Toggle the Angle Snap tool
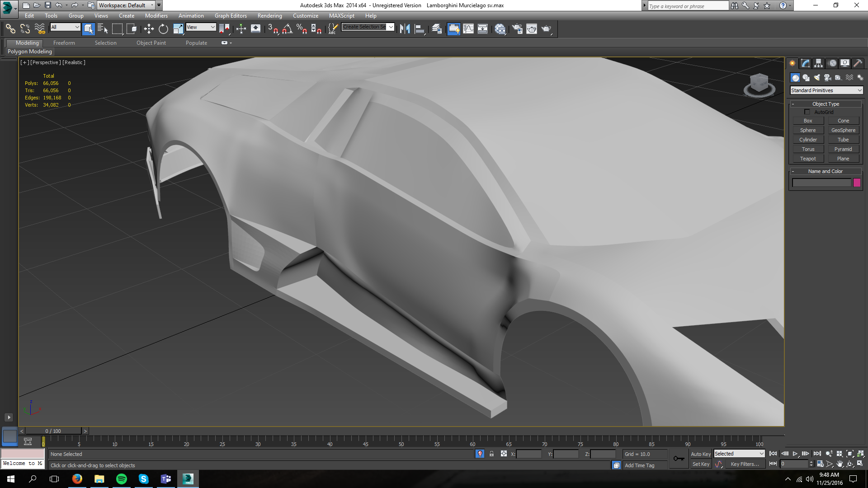 click(286, 28)
